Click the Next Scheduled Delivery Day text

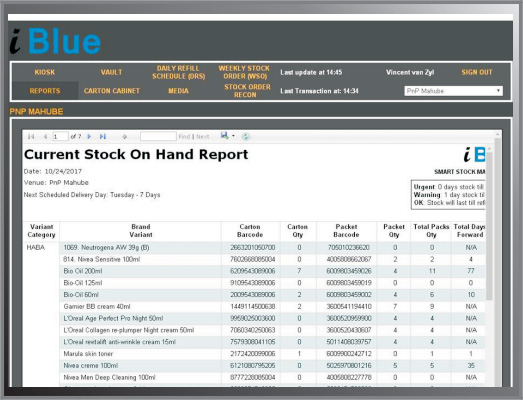92,195
